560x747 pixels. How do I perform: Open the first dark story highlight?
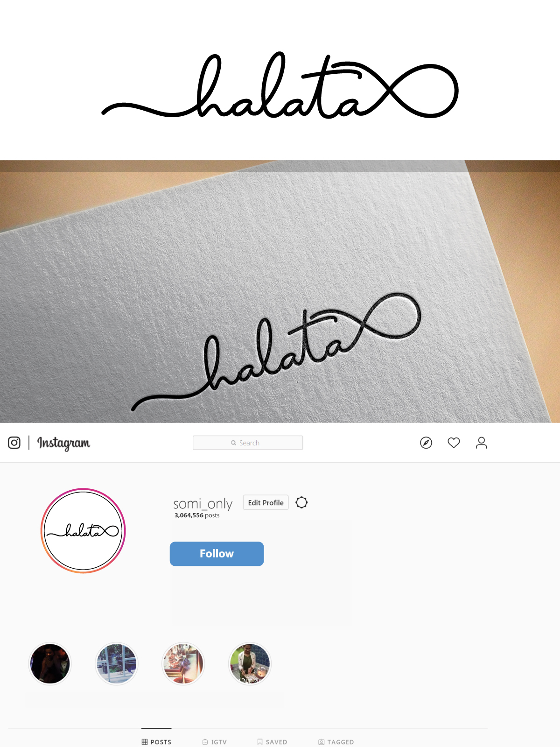pyautogui.click(x=50, y=663)
